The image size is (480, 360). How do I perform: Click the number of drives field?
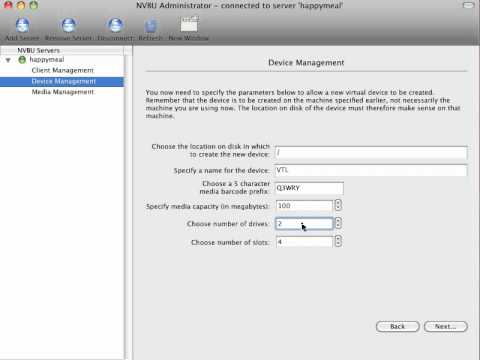point(304,224)
